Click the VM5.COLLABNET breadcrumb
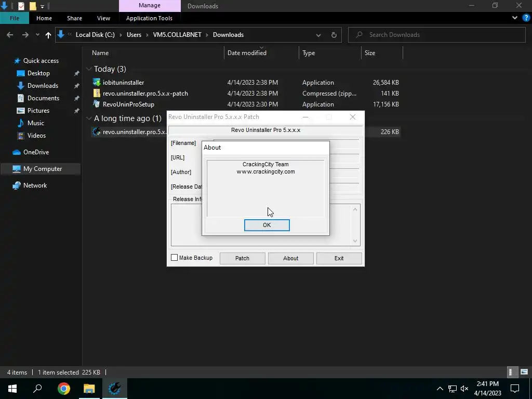This screenshot has height=399, width=532. [x=177, y=35]
